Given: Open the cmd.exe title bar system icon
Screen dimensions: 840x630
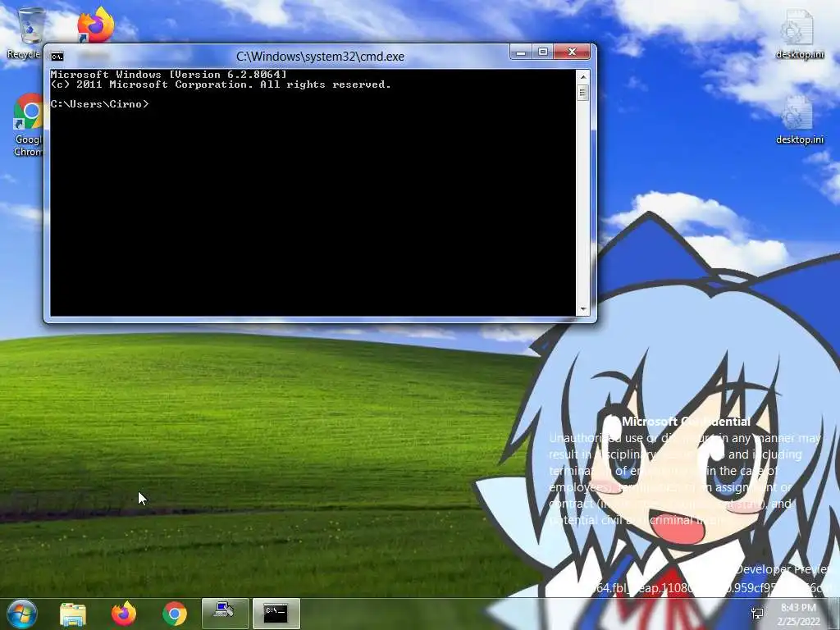Looking at the screenshot, I should tap(57, 57).
